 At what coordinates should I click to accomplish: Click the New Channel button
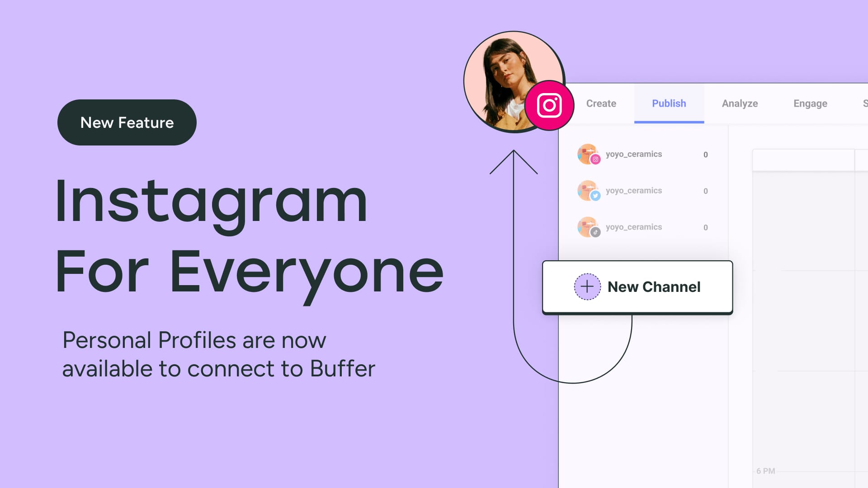click(637, 287)
